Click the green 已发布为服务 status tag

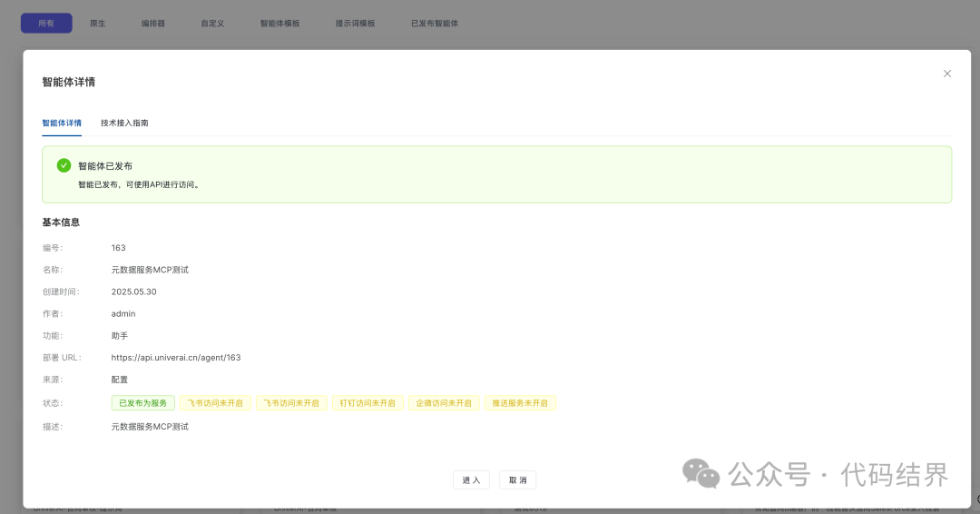point(142,402)
